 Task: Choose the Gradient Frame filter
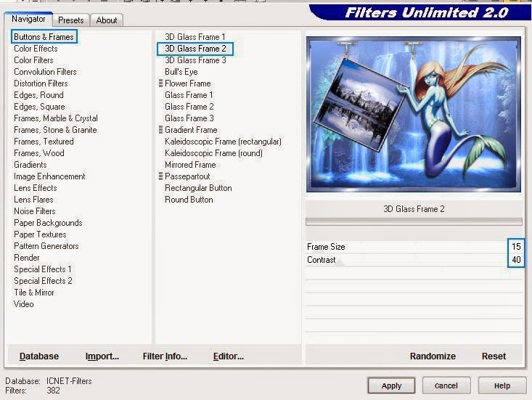click(x=191, y=130)
